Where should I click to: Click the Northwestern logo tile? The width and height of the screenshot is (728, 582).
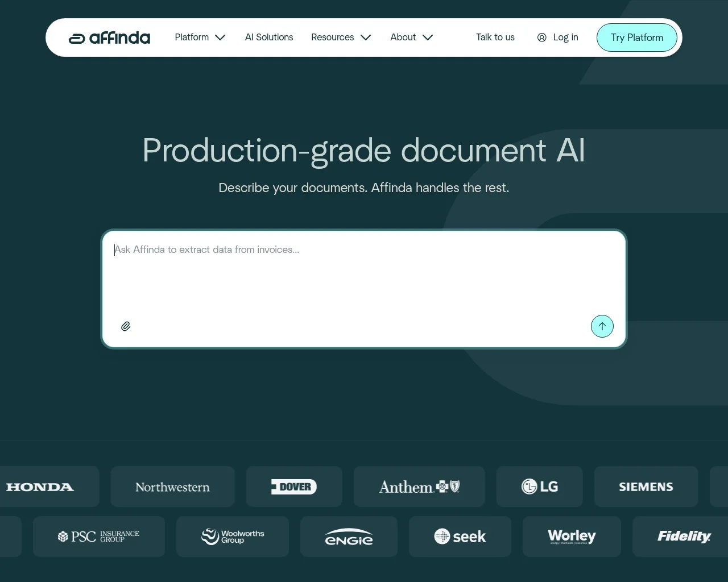click(172, 487)
